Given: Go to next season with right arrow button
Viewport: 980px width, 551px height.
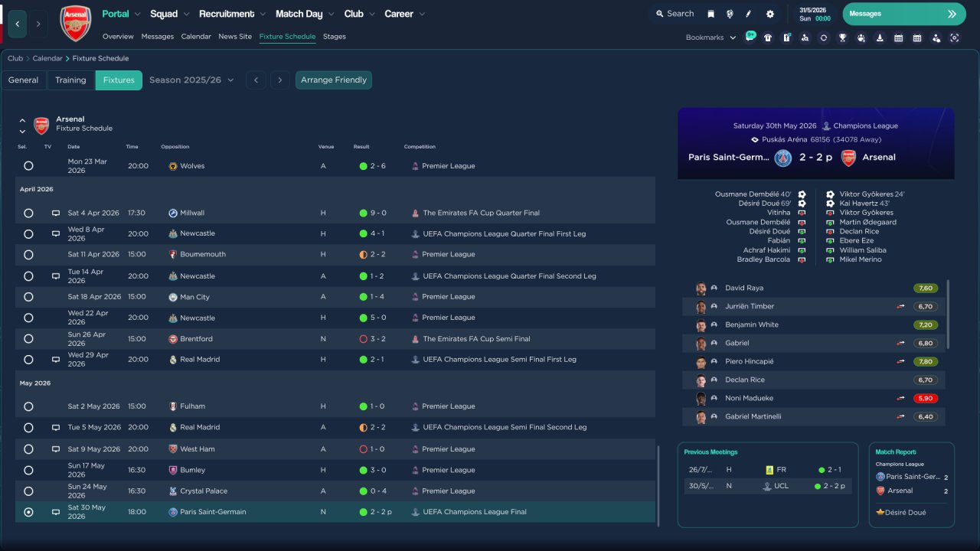Looking at the screenshot, I should coord(280,80).
